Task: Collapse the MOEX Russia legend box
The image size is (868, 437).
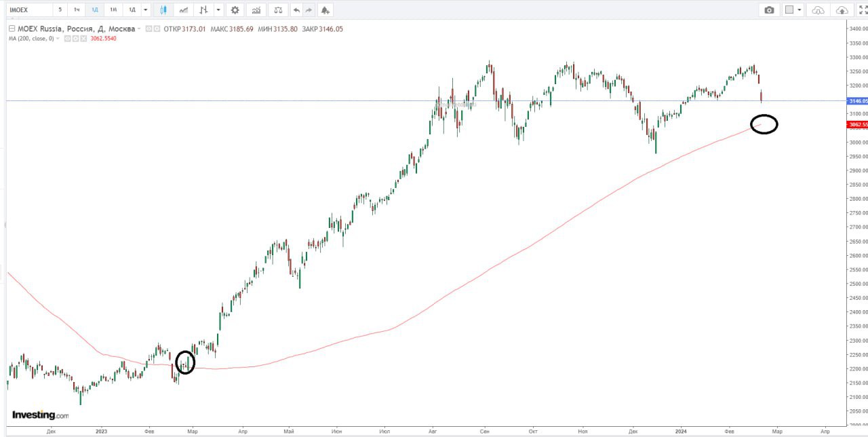Action: (x=12, y=29)
